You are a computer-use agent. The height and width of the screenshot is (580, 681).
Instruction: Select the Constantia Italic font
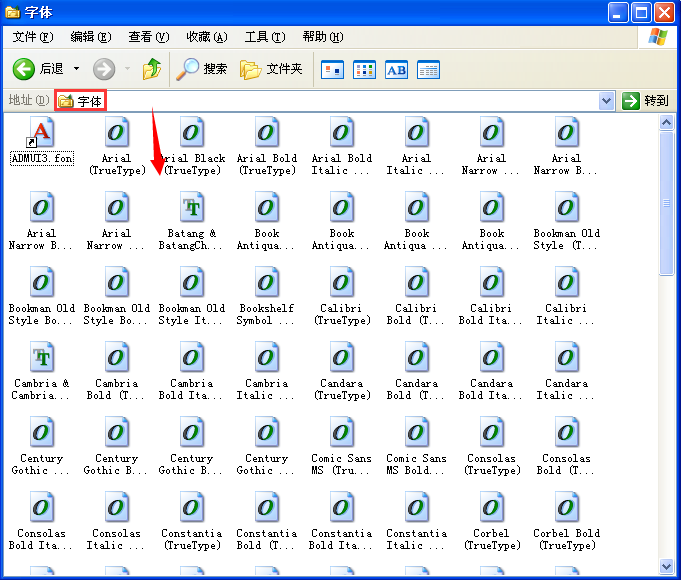416,522
